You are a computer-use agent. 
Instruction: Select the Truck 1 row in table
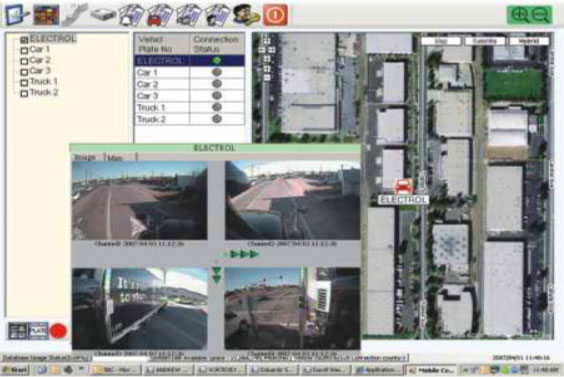190,108
